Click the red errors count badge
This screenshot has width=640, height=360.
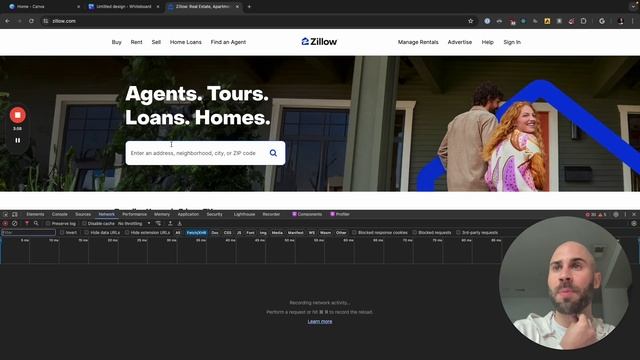pos(590,214)
